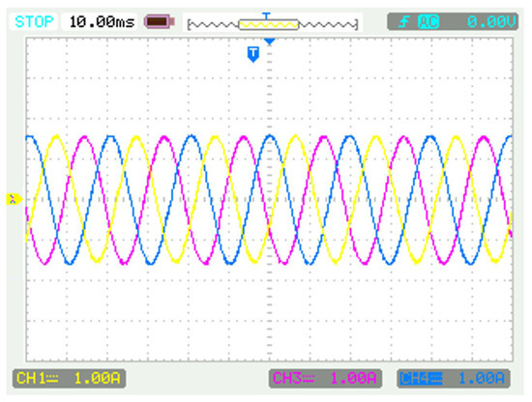
Task: Click the CH1 DC coupling symbol
Action: 52,378
